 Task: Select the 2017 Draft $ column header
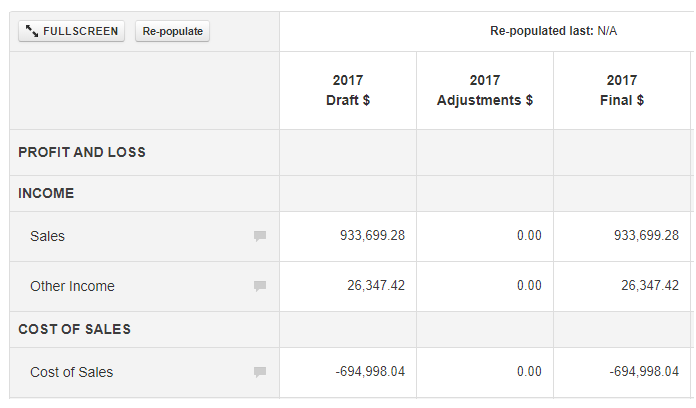(348, 90)
